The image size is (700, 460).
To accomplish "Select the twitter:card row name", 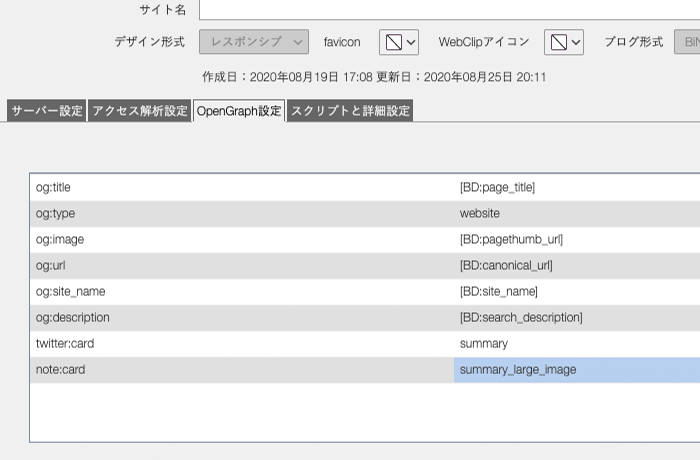I will click(x=65, y=343).
